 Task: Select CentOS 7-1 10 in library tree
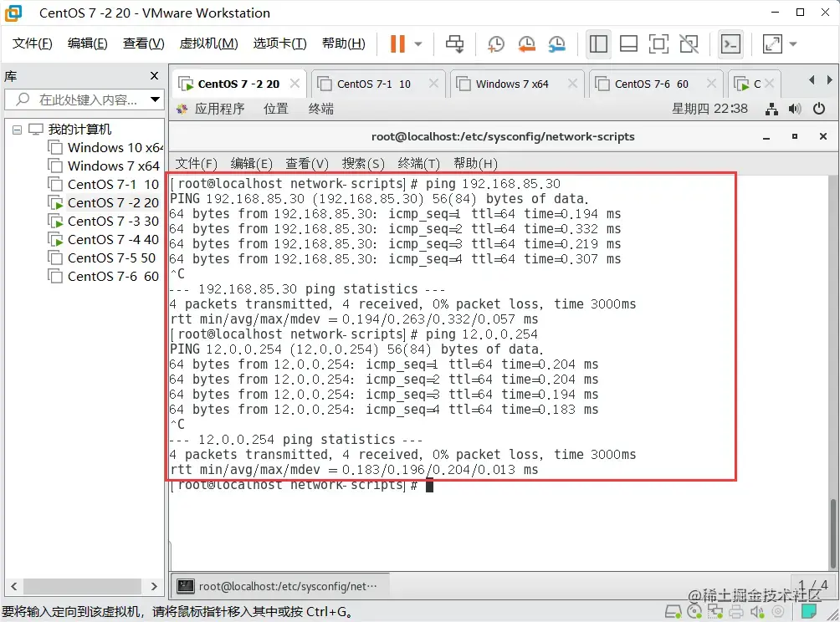tap(104, 184)
